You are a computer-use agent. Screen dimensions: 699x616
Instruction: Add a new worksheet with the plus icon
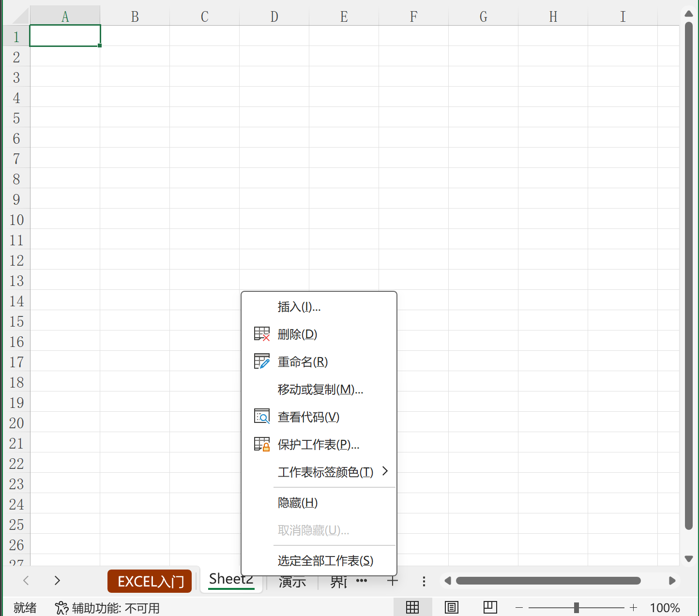(392, 581)
